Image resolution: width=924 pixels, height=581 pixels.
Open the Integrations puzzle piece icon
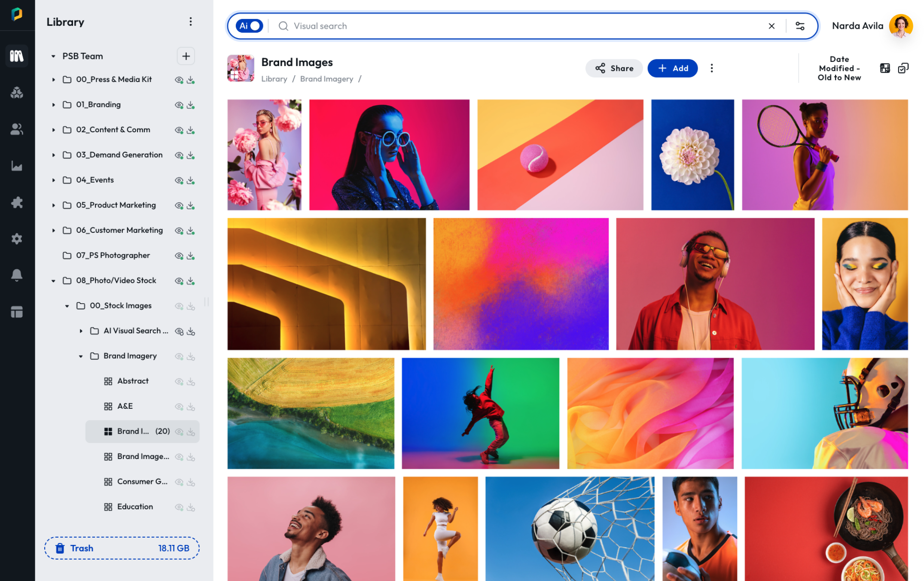click(17, 202)
